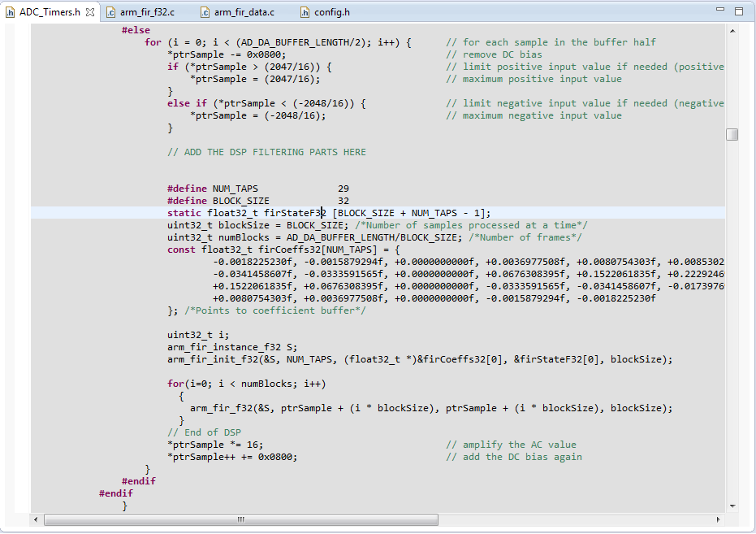Maximize the editor area

pos(739,11)
